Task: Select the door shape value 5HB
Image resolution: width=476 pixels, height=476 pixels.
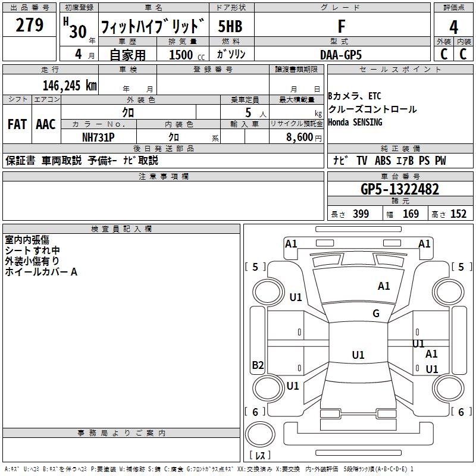Action: point(230,27)
